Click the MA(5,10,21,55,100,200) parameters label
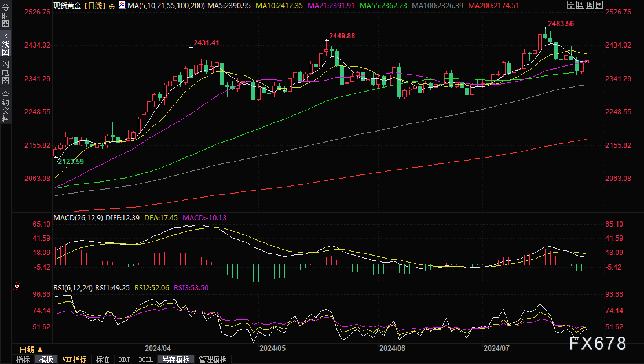This screenshot has height=364, width=644. [x=166, y=6]
